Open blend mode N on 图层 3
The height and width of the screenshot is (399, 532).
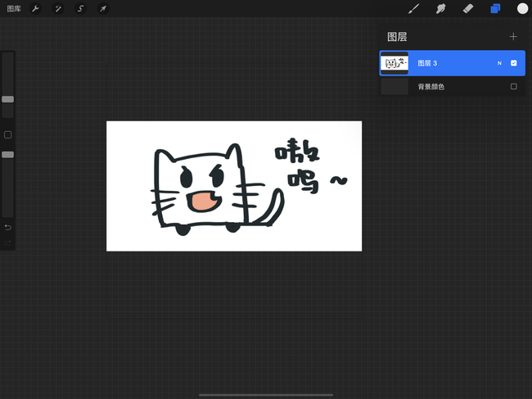[498, 63]
